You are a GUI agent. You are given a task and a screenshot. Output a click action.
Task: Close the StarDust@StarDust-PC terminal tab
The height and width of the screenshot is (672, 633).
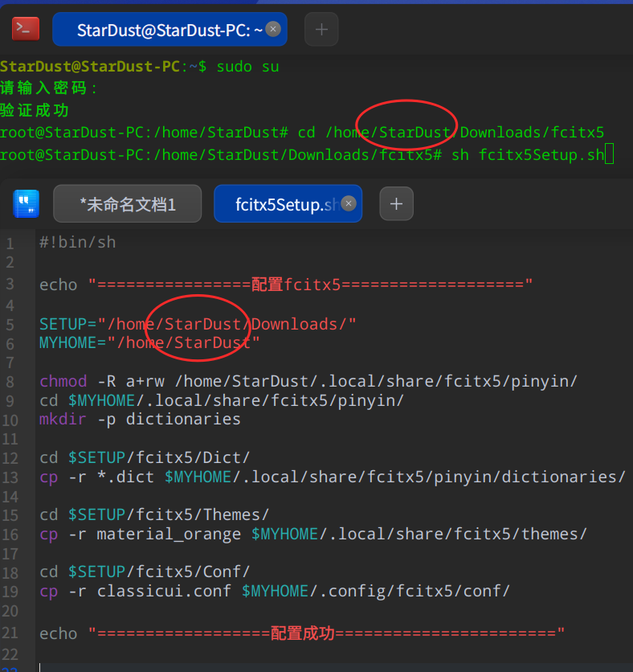pos(273,29)
